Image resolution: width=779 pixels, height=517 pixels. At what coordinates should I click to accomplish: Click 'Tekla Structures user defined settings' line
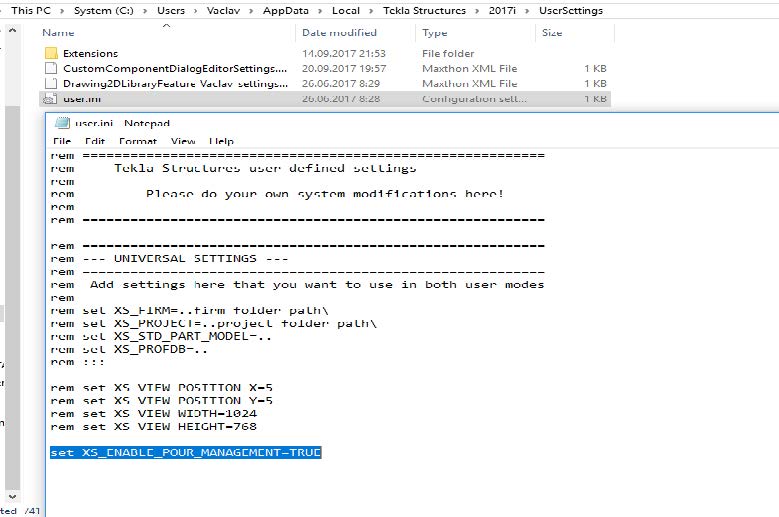[234, 168]
